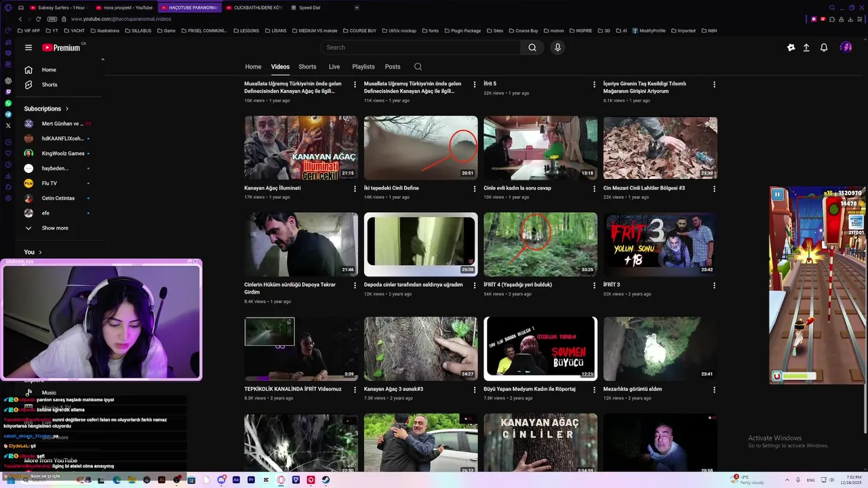Play the Kanayan Ağaç İlluminati thumbnail
Viewport: 868px width, 488px height.
[x=301, y=147]
